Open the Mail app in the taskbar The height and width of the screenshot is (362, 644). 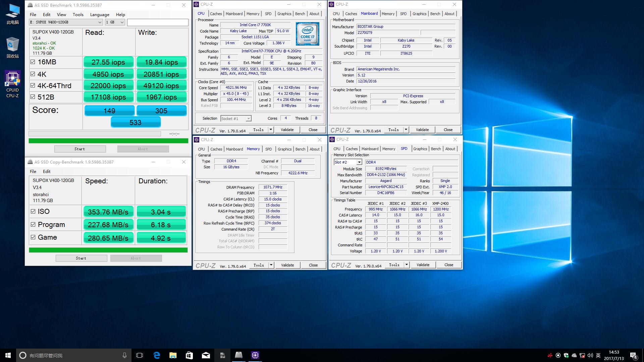point(206,355)
